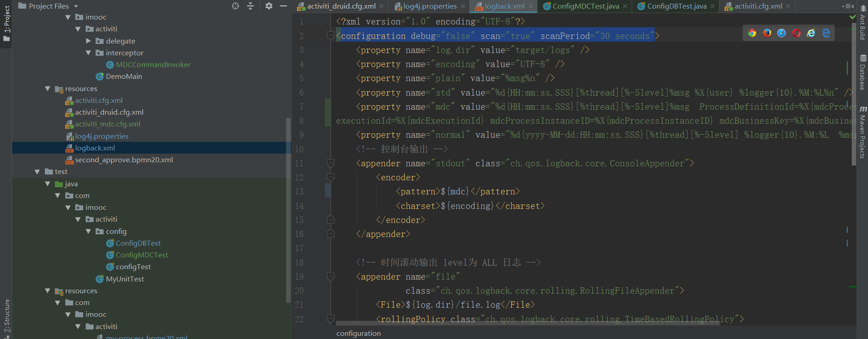Open Project panel settings gear
The image size is (868, 339).
coord(269,6)
